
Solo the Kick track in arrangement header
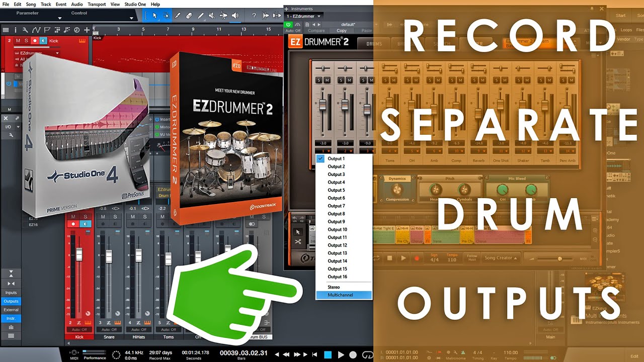click(x=26, y=40)
